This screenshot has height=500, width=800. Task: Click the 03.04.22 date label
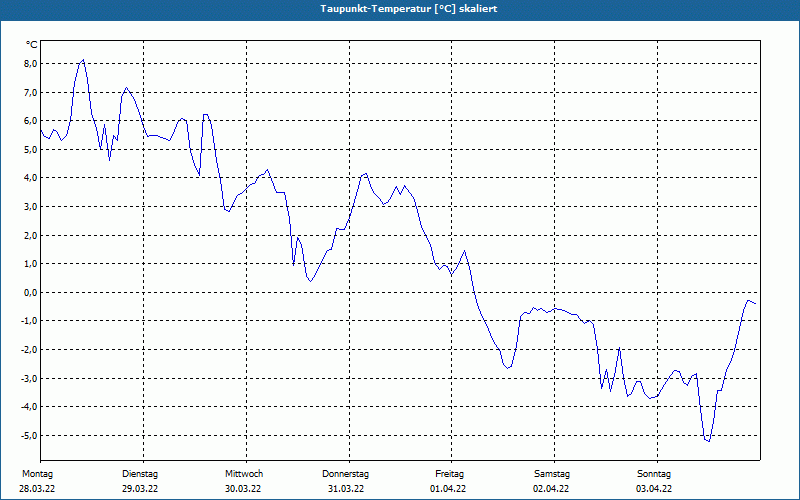(654, 489)
